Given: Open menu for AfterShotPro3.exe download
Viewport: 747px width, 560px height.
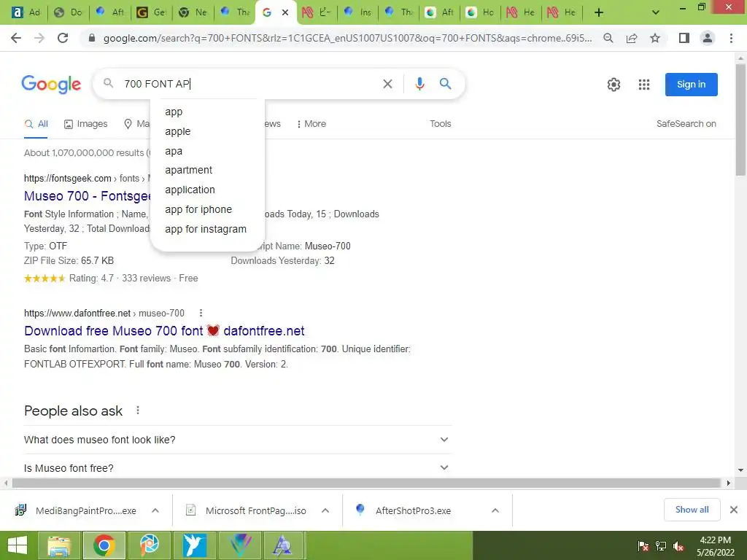Looking at the screenshot, I should (495, 510).
